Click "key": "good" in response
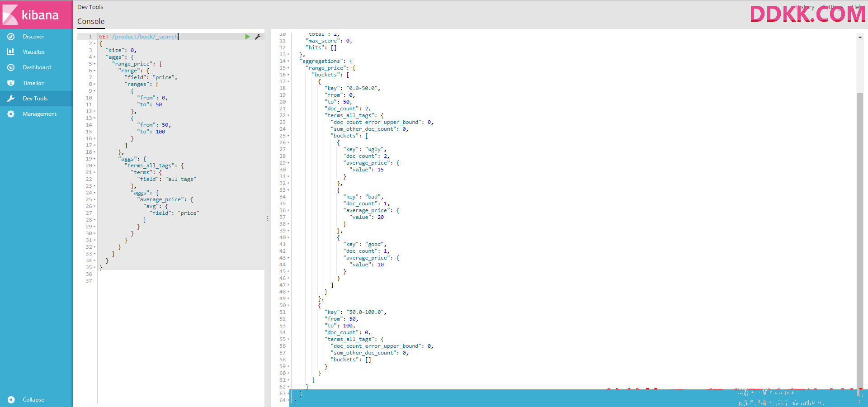Screen dimensions: 868x407 pos(365,244)
